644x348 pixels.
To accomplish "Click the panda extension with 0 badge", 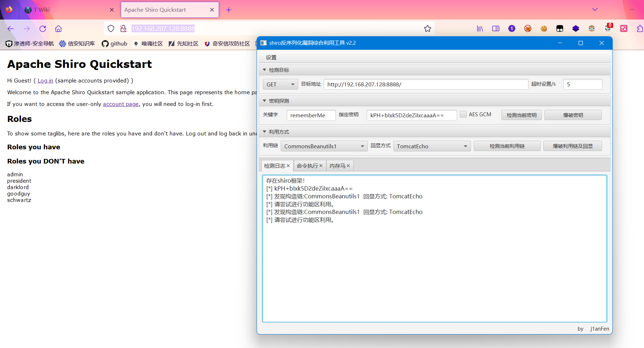I will click(x=608, y=28).
